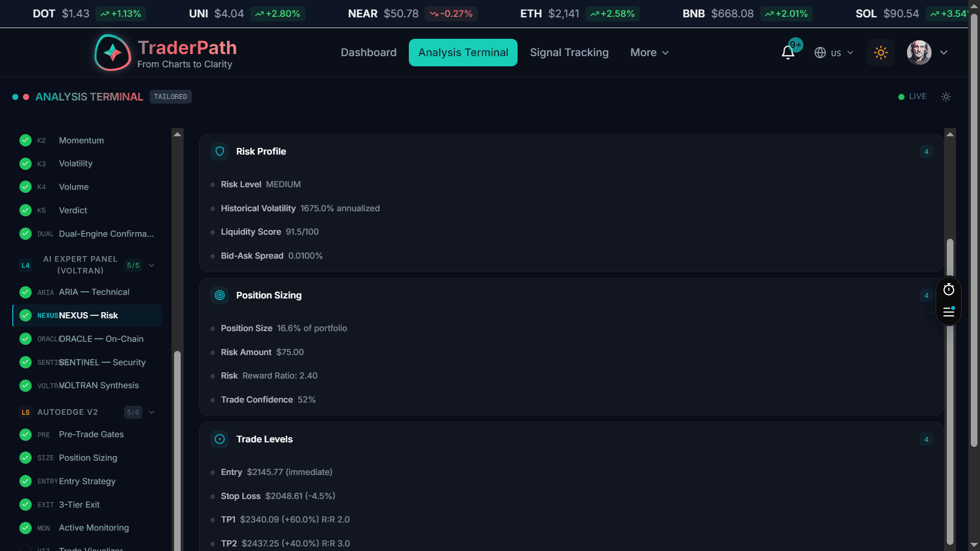Click 3-Tier Exit check icon
Screen dimensions: 980x551
pyautogui.click(x=26, y=505)
